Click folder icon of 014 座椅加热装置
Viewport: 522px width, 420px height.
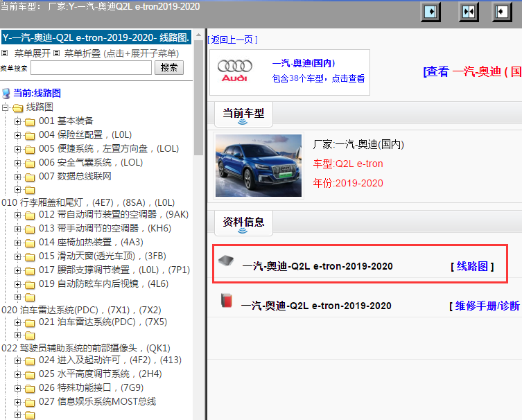point(30,243)
